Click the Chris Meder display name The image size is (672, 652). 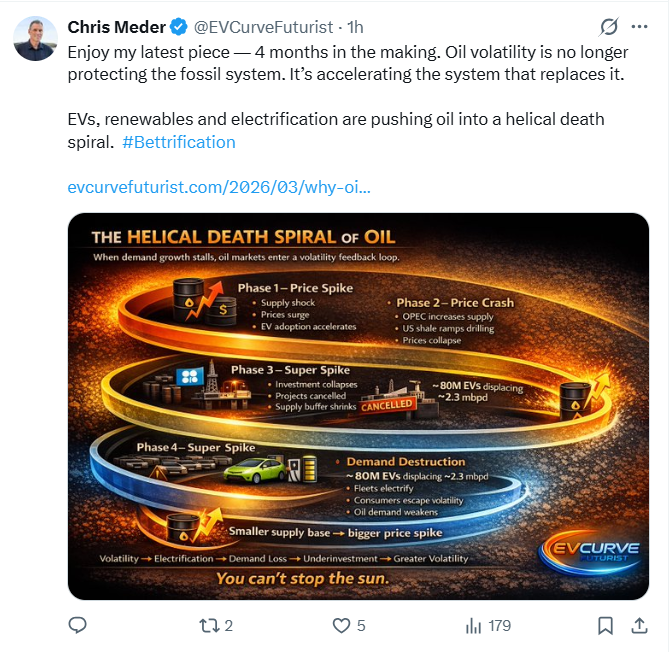(x=116, y=27)
